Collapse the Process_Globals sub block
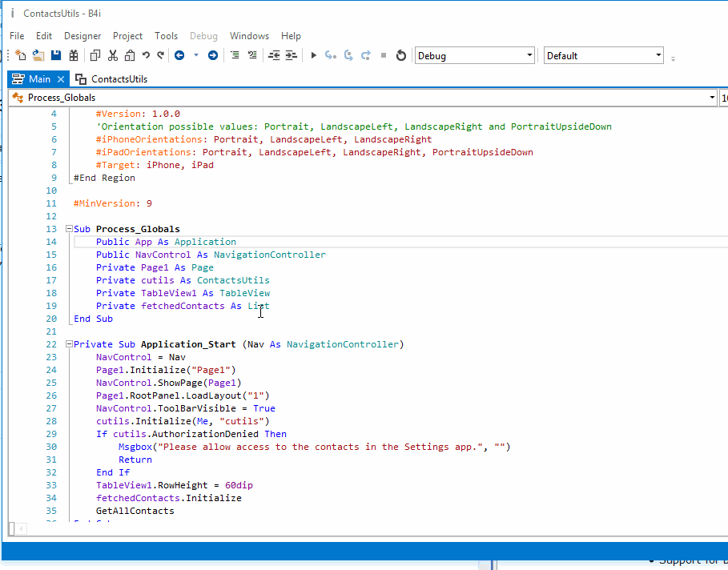The image size is (728, 570). coord(69,229)
